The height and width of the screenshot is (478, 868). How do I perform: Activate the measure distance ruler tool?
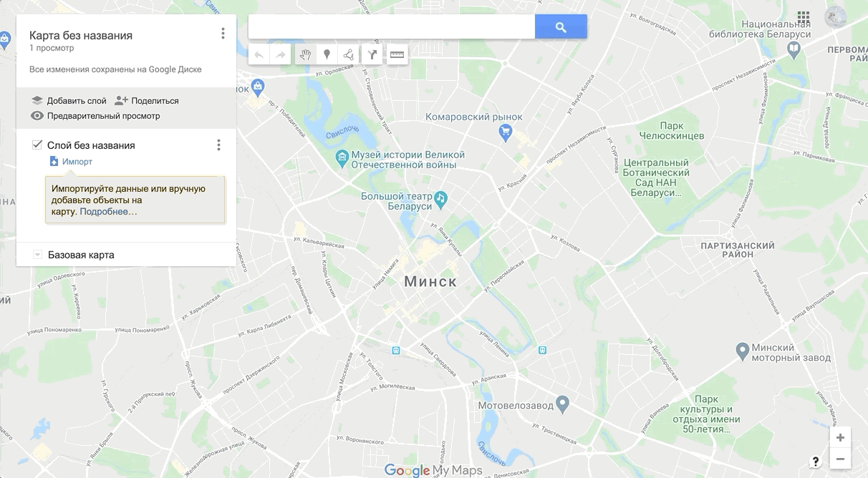(x=397, y=54)
